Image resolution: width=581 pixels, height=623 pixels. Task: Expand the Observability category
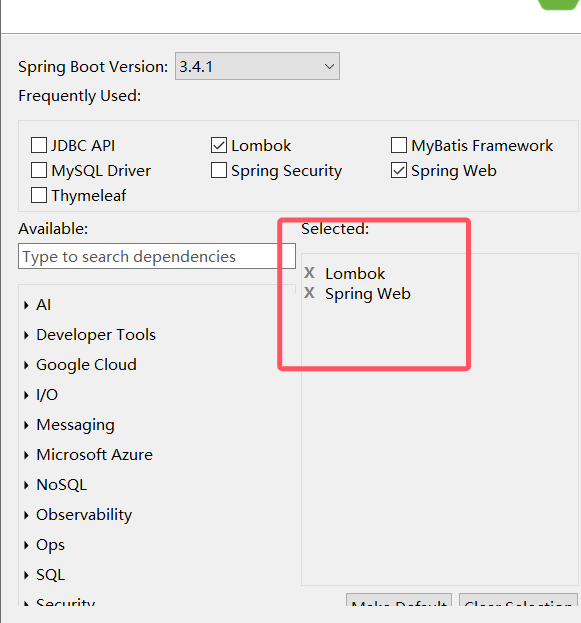[x=26, y=515]
